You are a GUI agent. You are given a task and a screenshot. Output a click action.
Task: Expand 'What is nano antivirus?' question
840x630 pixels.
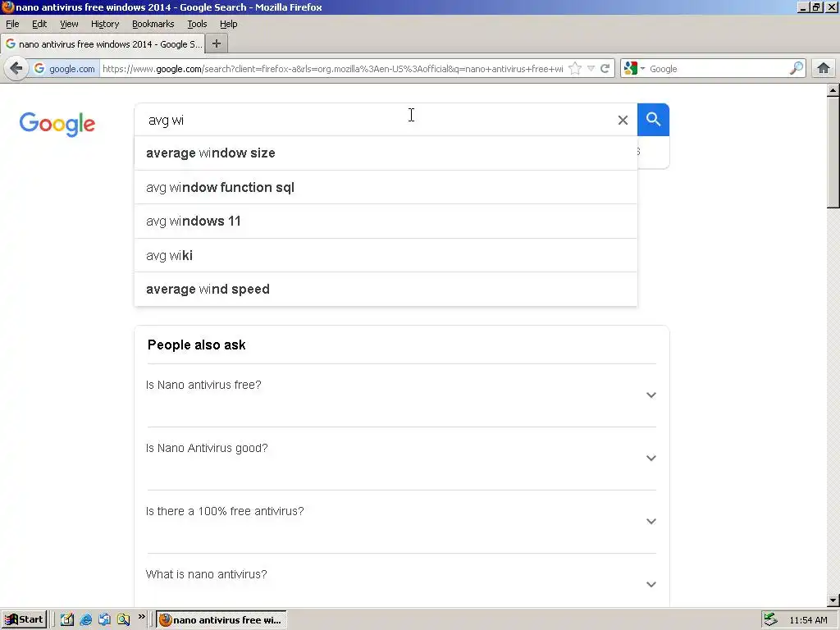tap(401, 584)
